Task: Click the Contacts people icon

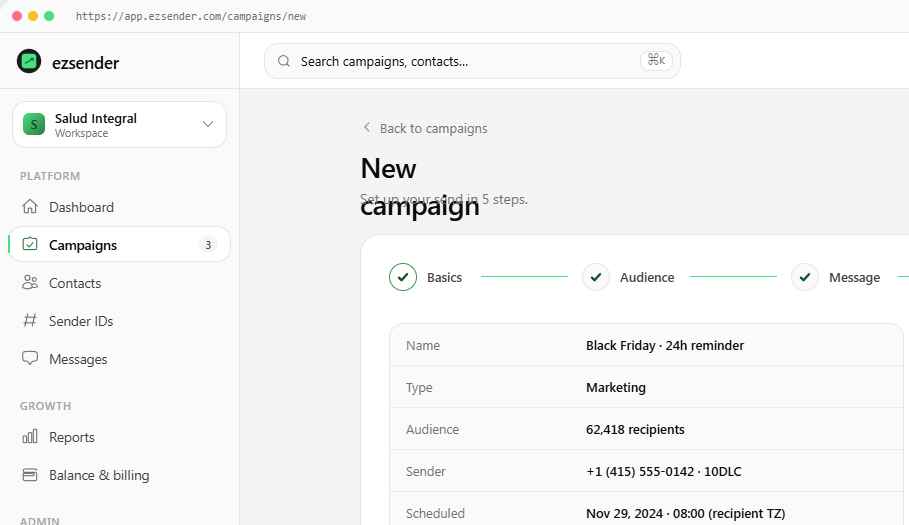Action: click(30, 283)
